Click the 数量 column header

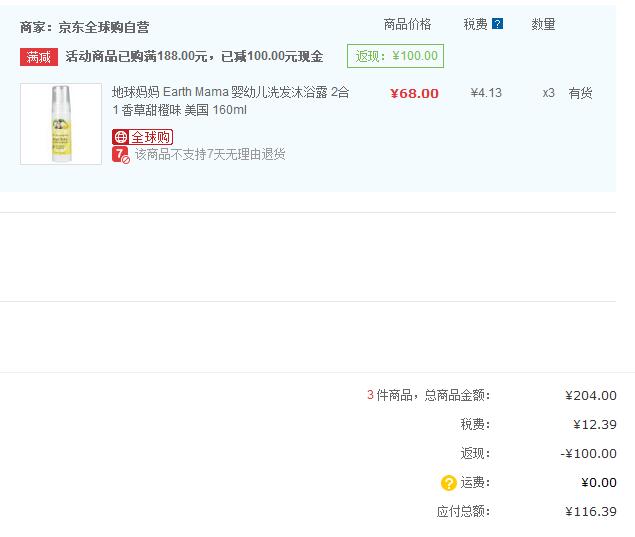543,24
